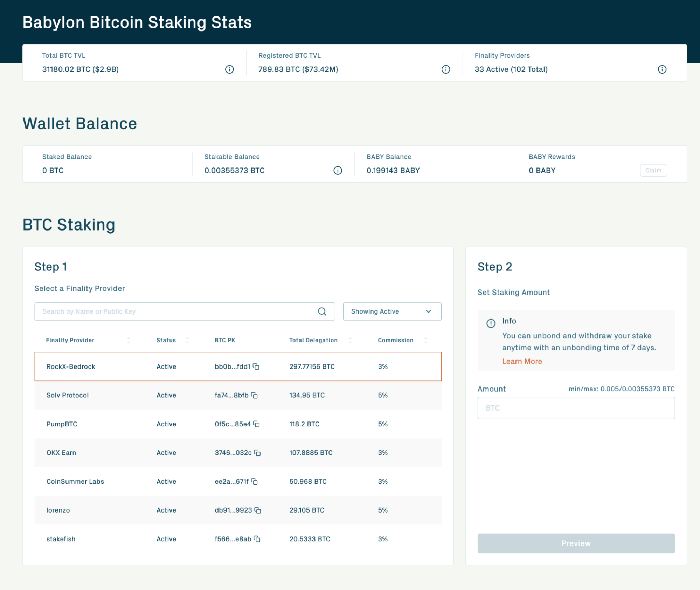Copy PumpBTC BTC public key
Screen dimensions: 700x590
(256, 424)
